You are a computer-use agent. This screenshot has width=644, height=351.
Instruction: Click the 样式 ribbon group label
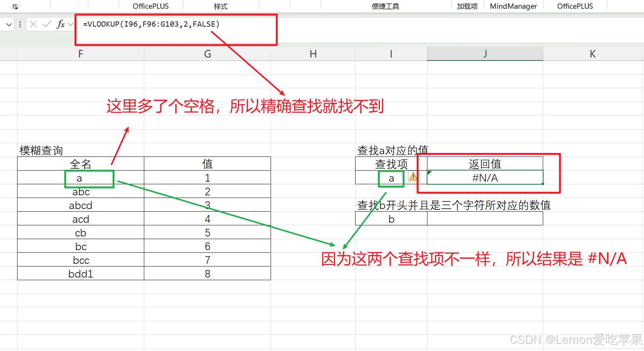pyautogui.click(x=221, y=6)
